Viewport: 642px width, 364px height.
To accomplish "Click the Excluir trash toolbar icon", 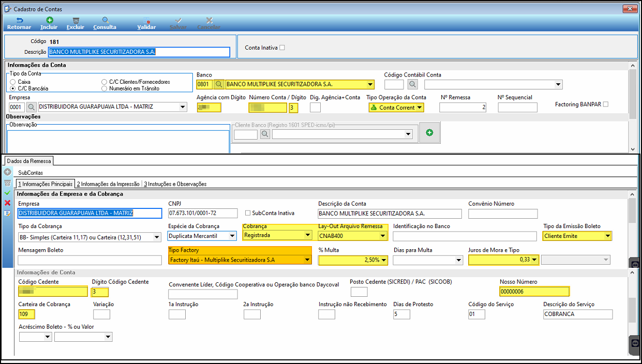I will pyautogui.click(x=76, y=20).
